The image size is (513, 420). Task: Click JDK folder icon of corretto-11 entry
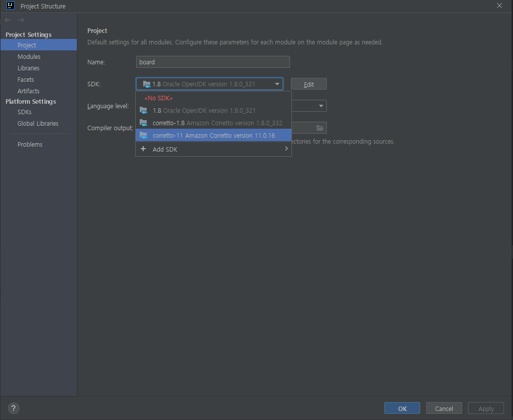(x=144, y=135)
